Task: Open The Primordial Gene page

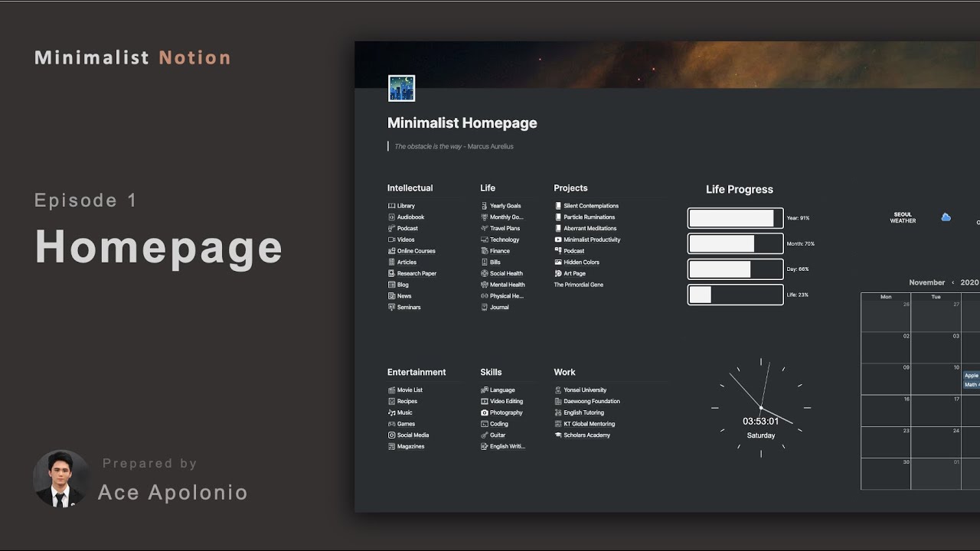Action: pyautogui.click(x=578, y=285)
